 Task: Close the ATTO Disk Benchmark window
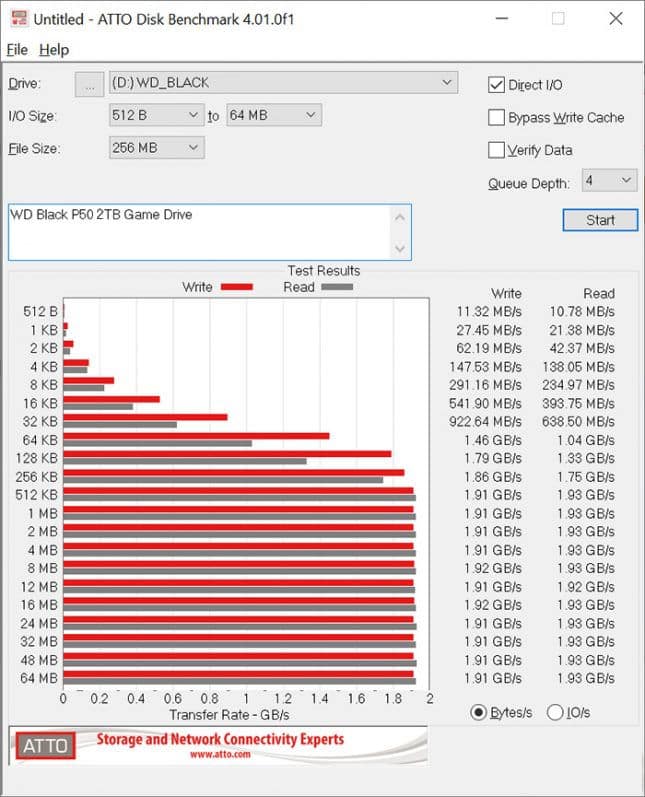pyautogui.click(x=616, y=19)
